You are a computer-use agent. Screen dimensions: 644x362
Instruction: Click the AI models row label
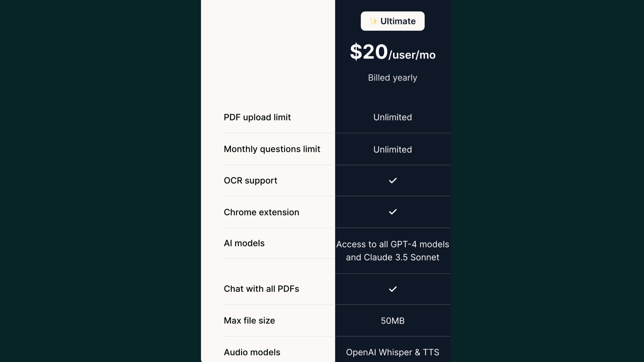[x=244, y=243]
